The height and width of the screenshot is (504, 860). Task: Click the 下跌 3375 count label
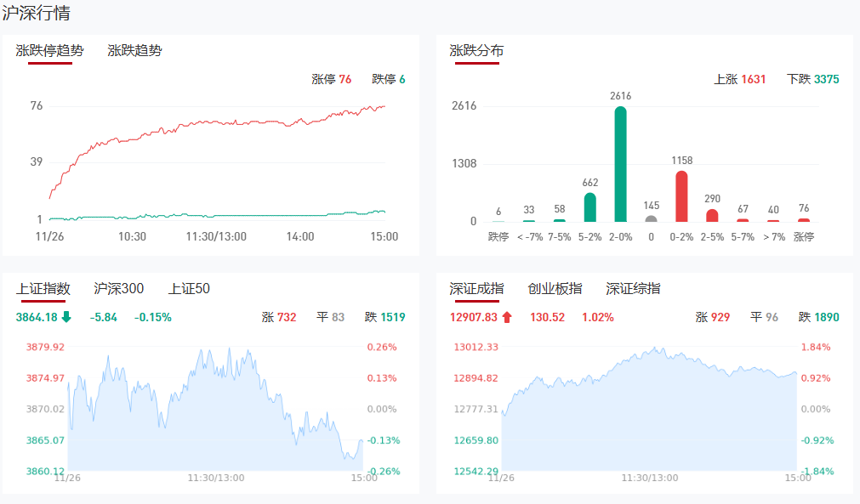click(812, 80)
